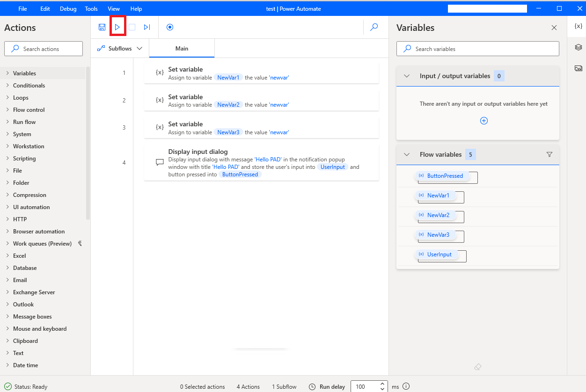Screen dimensions: 586x392
Task: Expand Variables actions group
Action: 7,73
